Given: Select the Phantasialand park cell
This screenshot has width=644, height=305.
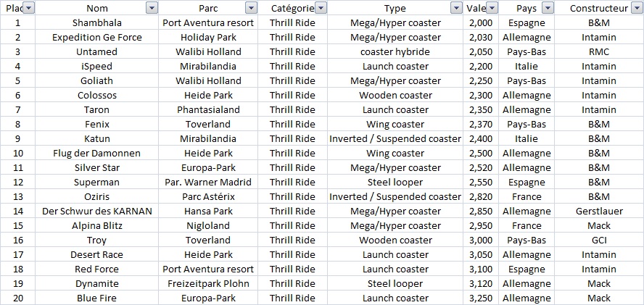Looking at the screenshot, I should 208,110.
